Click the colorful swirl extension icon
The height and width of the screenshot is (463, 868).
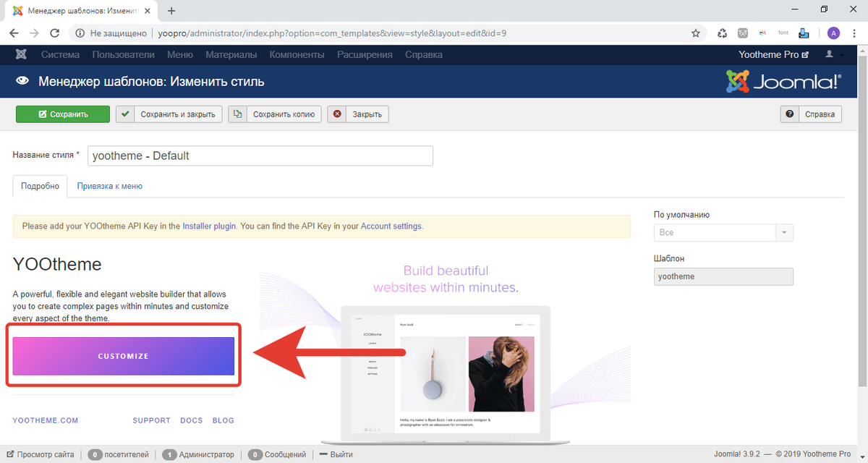point(763,33)
